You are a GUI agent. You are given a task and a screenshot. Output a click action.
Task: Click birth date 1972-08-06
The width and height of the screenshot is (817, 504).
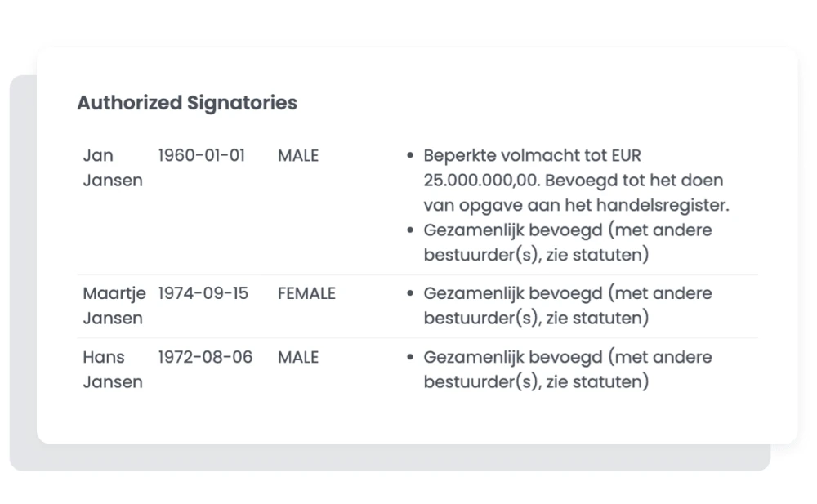tap(205, 357)
